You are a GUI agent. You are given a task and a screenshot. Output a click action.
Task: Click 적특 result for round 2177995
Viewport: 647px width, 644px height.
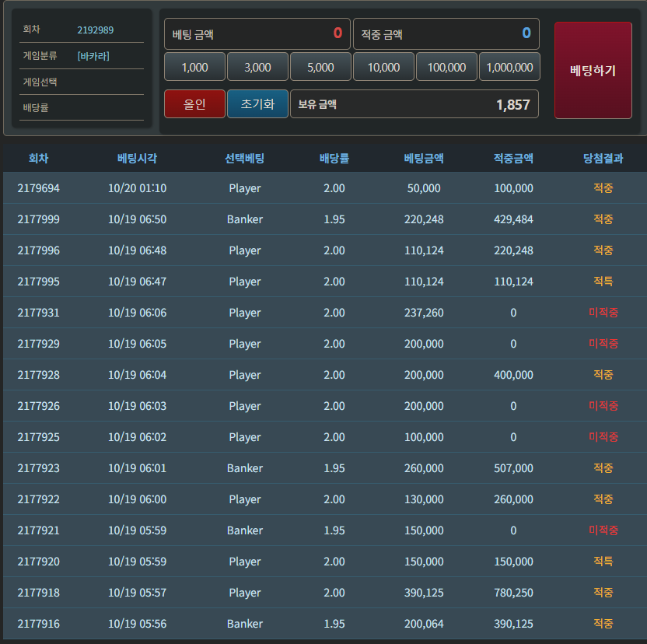click(x=603, y=282)
